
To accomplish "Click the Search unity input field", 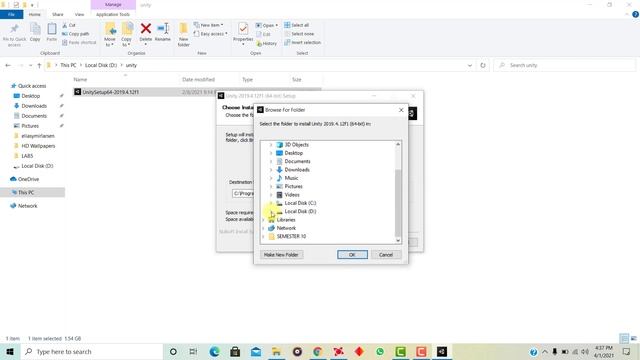I will pyautogui.click(x=565, y=65).
